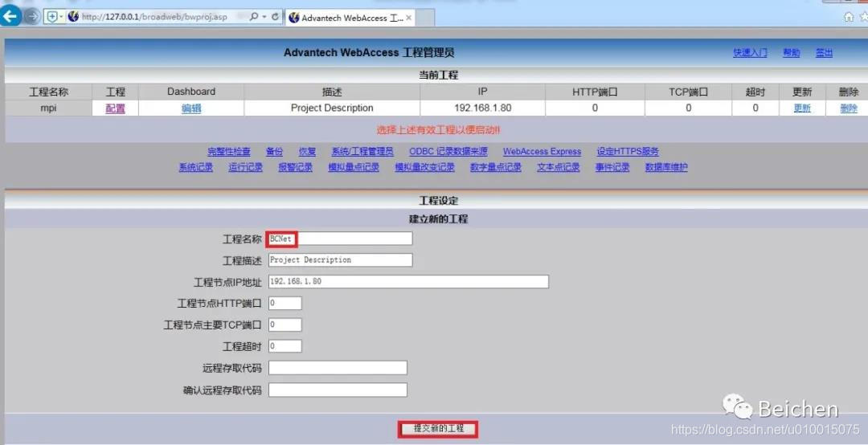This screenshot has height=445, width=868.
Task: Open the 完整性检查 link
Action: (228, 151)
